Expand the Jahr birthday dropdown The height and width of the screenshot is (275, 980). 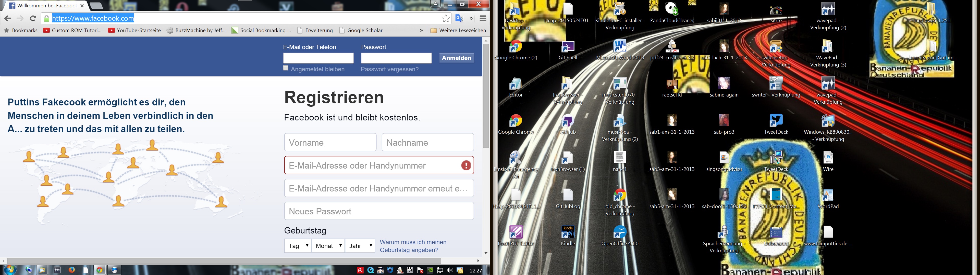[x=360, y=246]
